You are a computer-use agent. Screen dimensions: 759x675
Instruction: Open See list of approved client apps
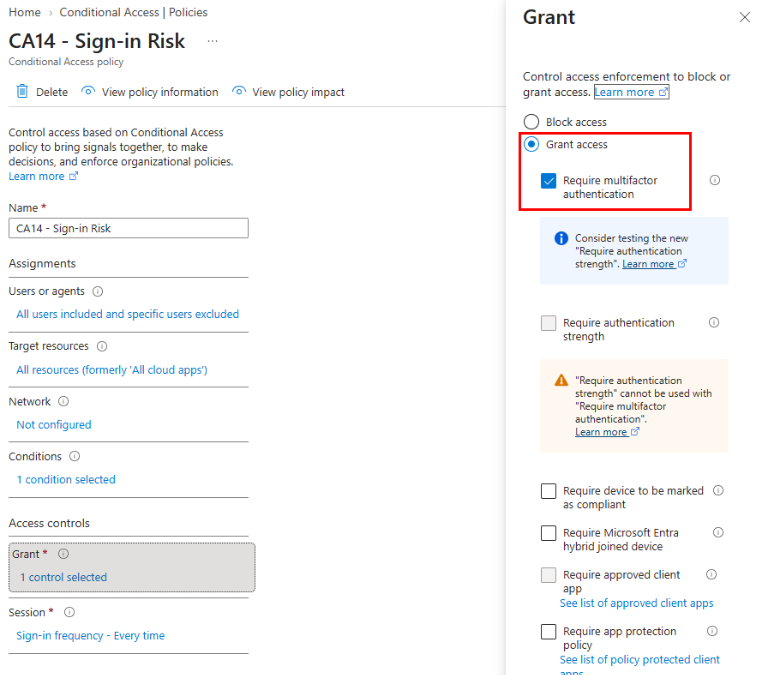click(x=636, y=603)
